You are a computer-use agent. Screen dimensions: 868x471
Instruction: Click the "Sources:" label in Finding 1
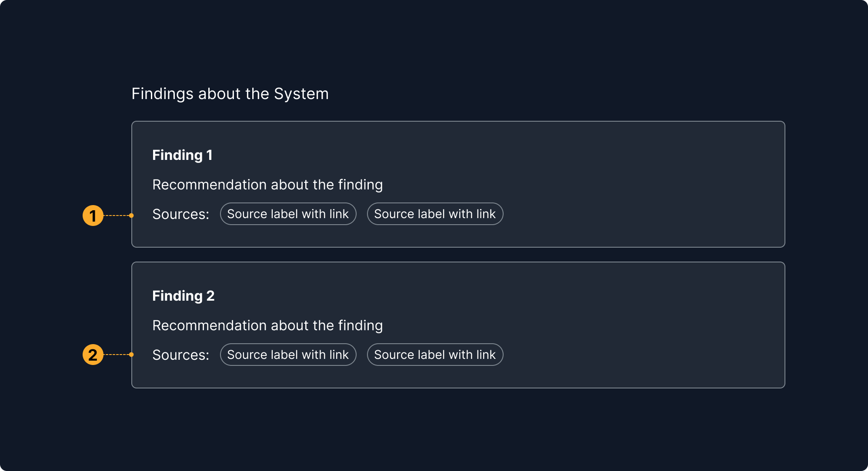(180, 214)
